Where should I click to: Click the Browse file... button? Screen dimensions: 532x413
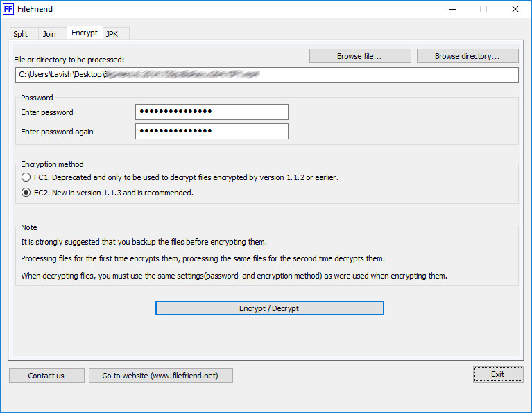(x=360, y=56)
